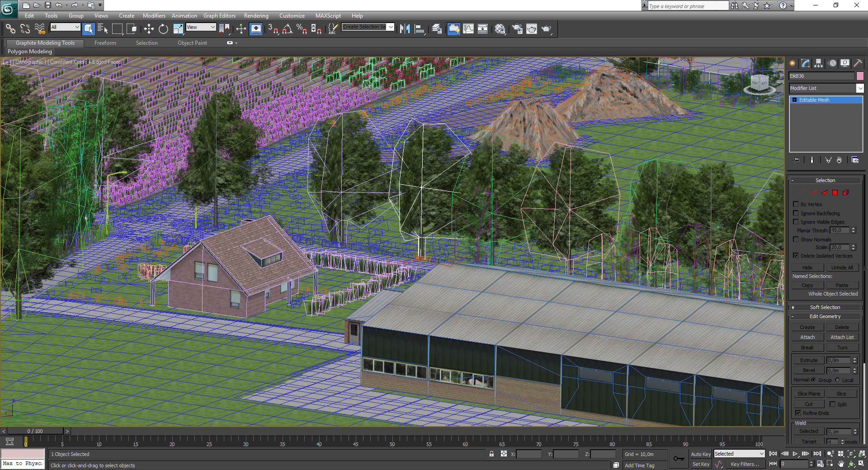The width and height of the screenshot is (868, 470).
Task: Choose the Select and Scale tool
Action: [178, 29]
